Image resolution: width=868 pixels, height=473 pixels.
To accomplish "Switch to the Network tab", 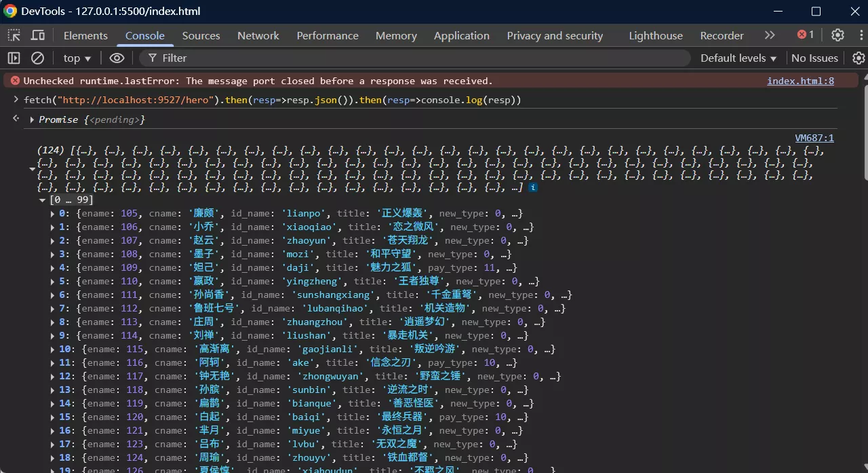I will click(258, 36).
